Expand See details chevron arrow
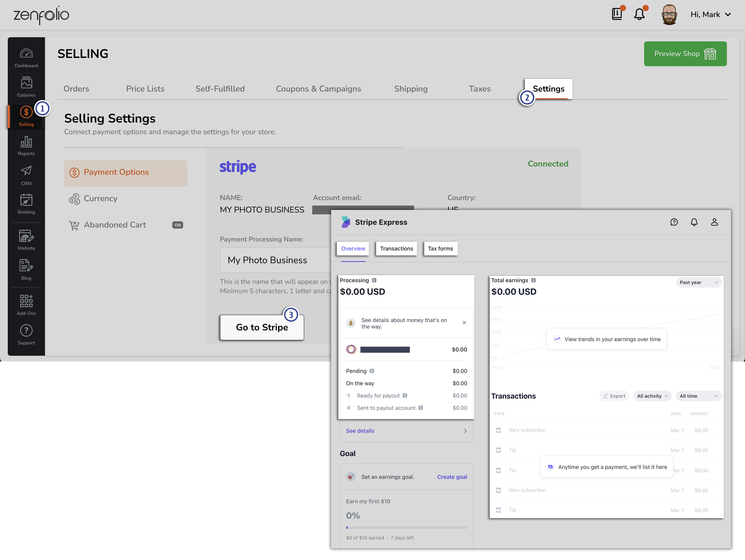Viewport: 745px width, 560px height. [465, 431]
